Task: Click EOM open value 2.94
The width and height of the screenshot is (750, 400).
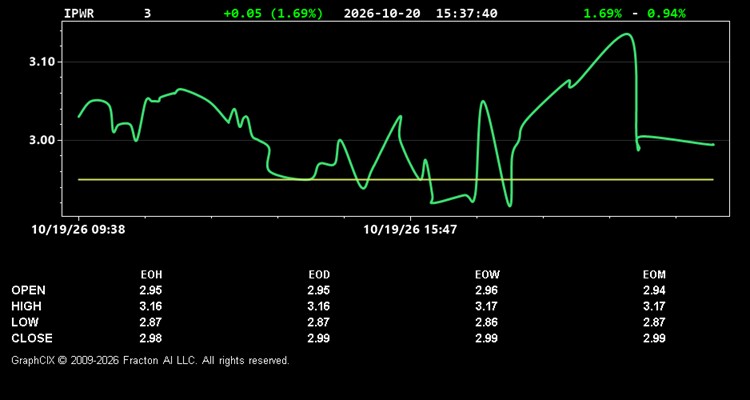Action: point(654,290)
